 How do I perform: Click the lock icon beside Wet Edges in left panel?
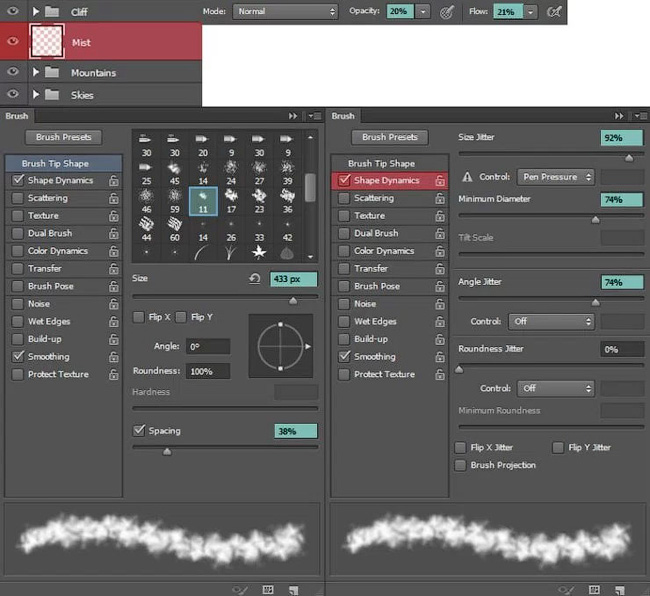tap(113, 322)
